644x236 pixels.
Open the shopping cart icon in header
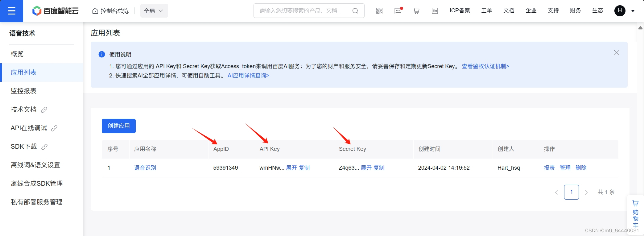point(416,11)
